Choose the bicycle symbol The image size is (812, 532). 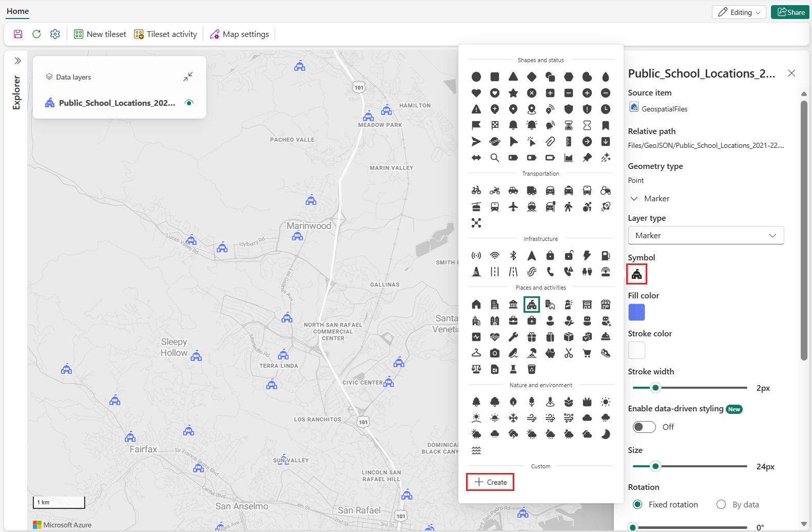point(476,191)
